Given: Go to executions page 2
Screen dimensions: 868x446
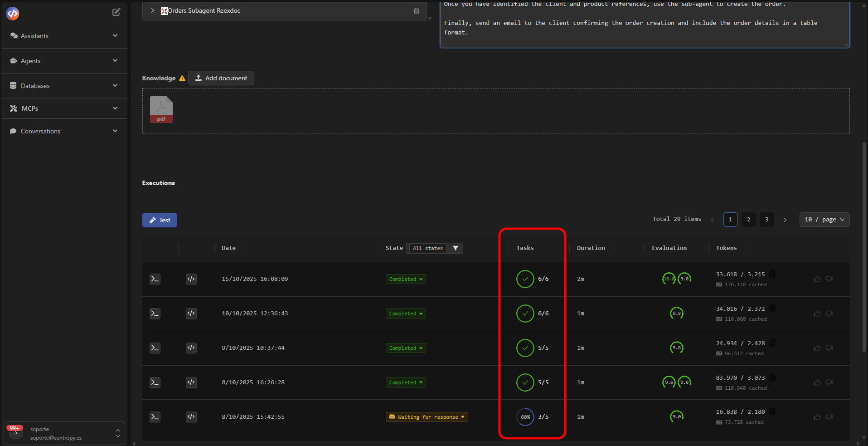Looking at the screenshot, I should pyautogui.click(x=748, y=220).
